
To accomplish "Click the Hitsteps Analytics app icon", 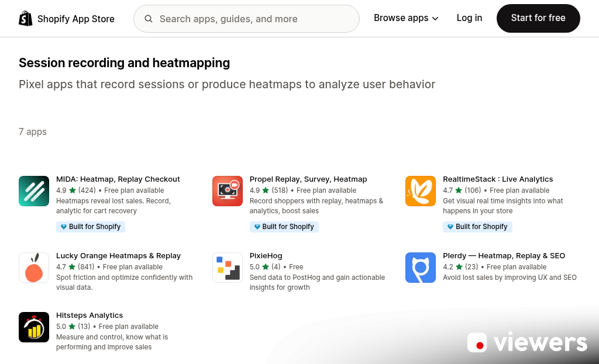I will pos(33,327).
